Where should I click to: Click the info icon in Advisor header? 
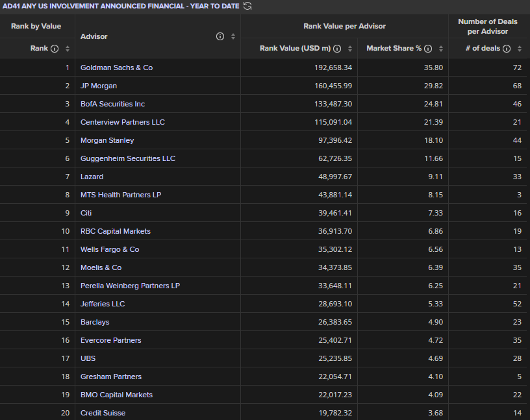[x=220, y=36]
